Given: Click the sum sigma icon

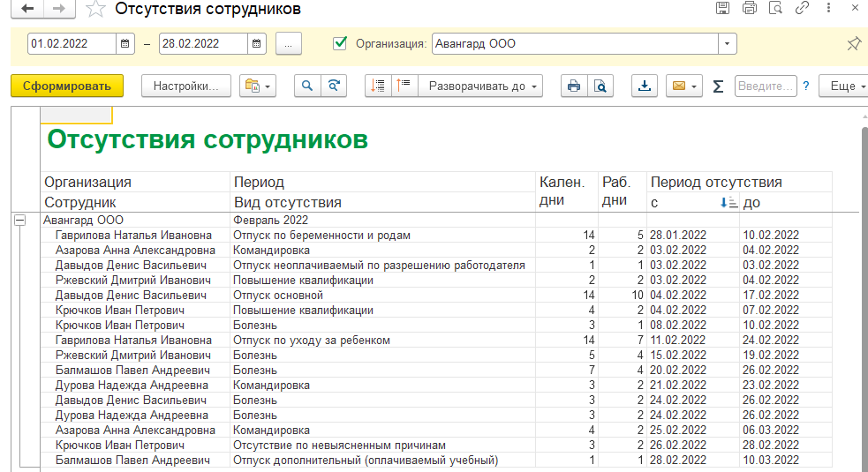Looking at the screenshot, I should [x=718, y=86].
